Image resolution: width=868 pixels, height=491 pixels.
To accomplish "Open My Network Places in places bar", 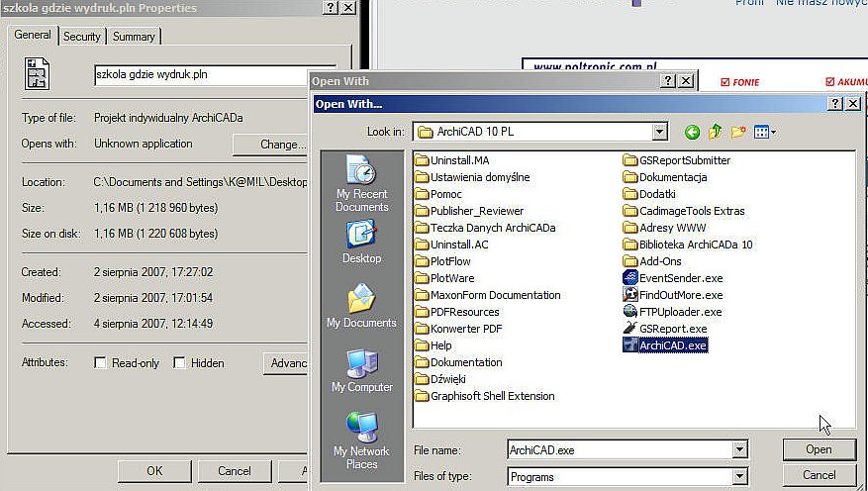I will 361,442.
